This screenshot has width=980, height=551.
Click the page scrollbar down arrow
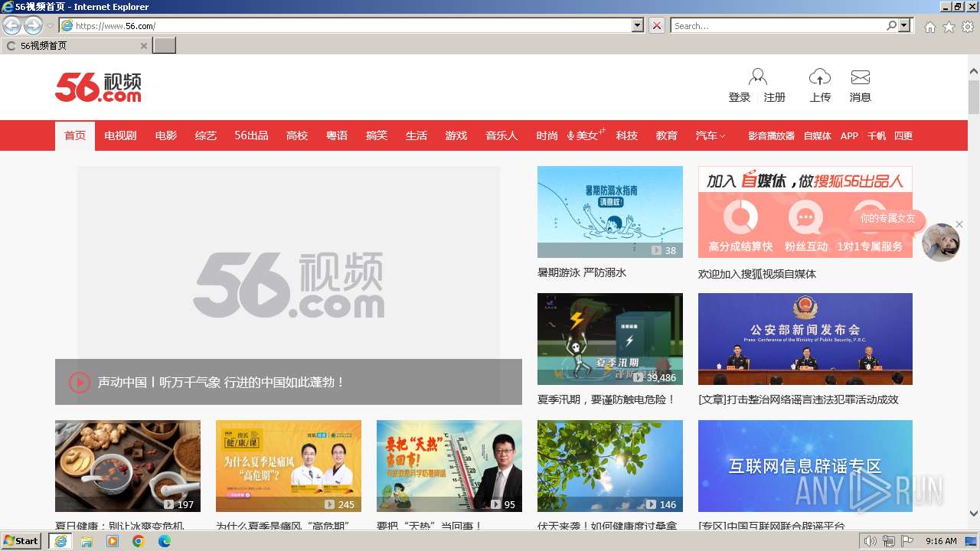click(x=973, y=514)
